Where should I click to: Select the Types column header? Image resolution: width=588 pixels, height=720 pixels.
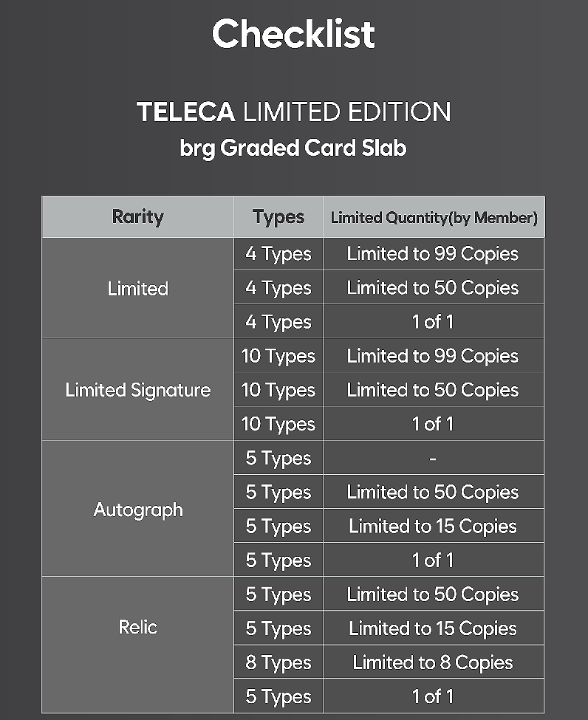[x=278, y=216]
